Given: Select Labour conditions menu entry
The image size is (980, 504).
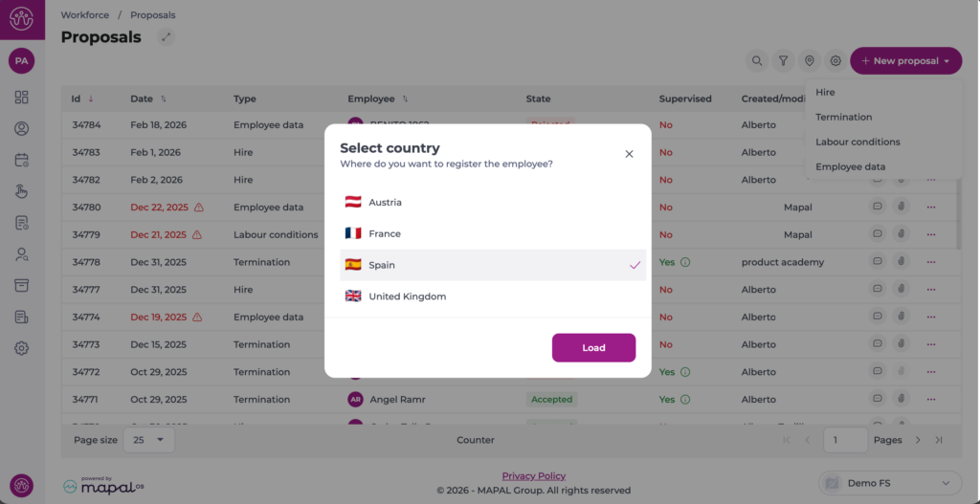Looking at the screenshot, I should point(857,142).
